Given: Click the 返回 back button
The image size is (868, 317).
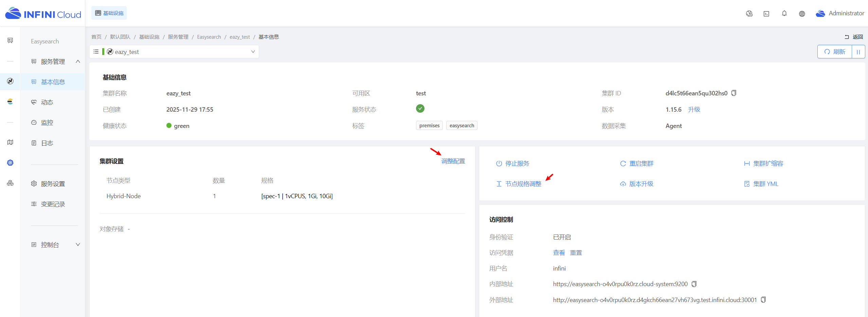Looking at the screenshot, I should coord(854,37).
